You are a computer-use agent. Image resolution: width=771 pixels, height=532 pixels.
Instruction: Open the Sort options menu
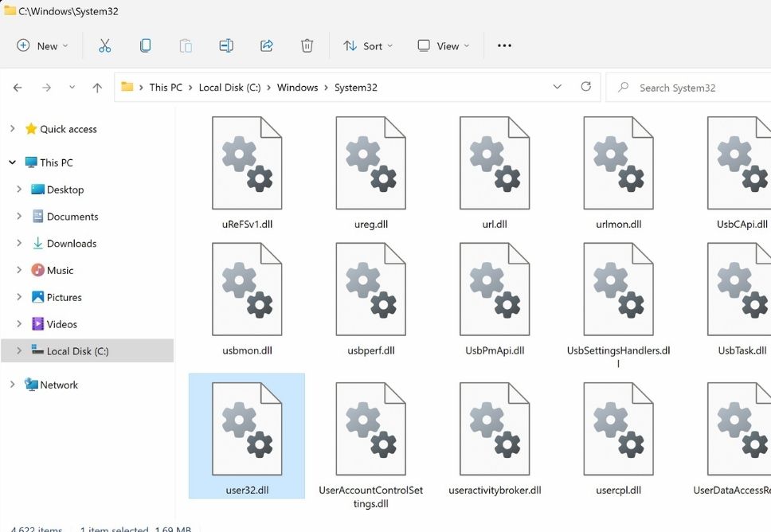click(368, 45)
